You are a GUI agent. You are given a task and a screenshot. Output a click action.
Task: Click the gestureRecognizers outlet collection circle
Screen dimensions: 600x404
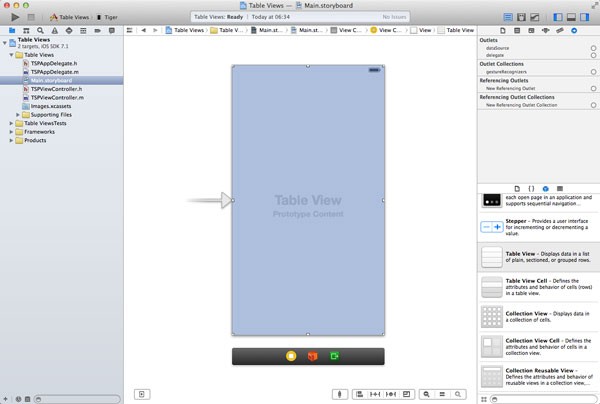pos(593,72)
